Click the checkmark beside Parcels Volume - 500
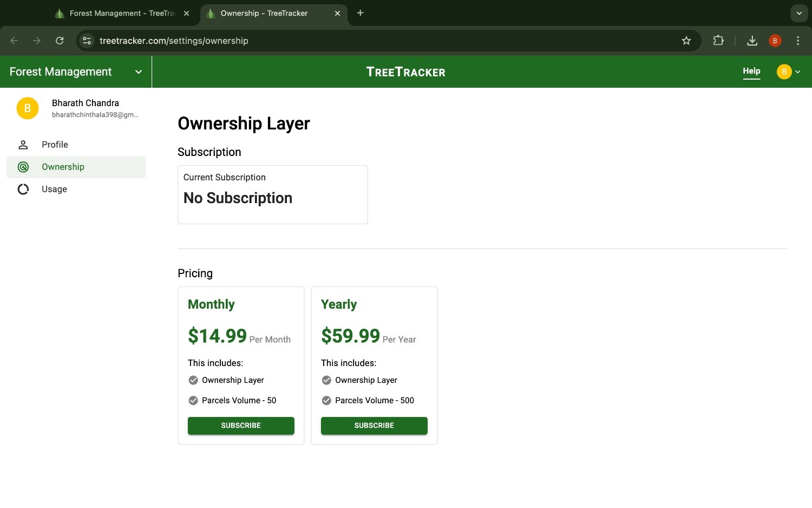812x508 pixels. (x=326, y=400)
